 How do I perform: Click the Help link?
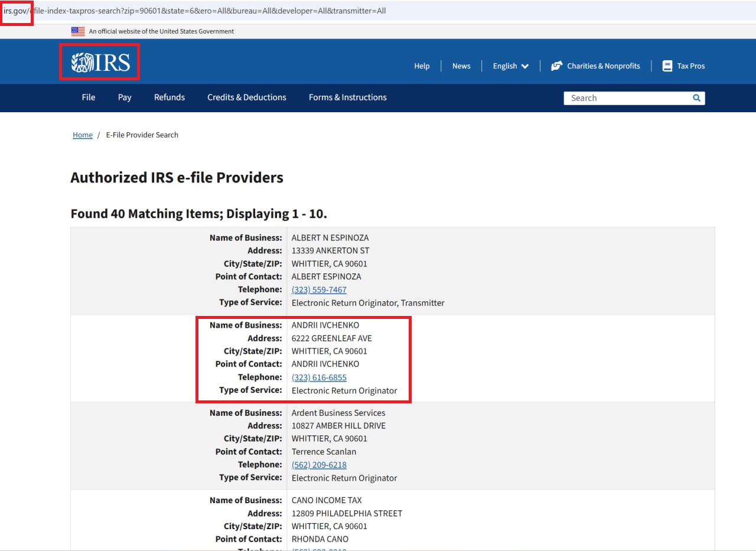(x=422, y=66)
